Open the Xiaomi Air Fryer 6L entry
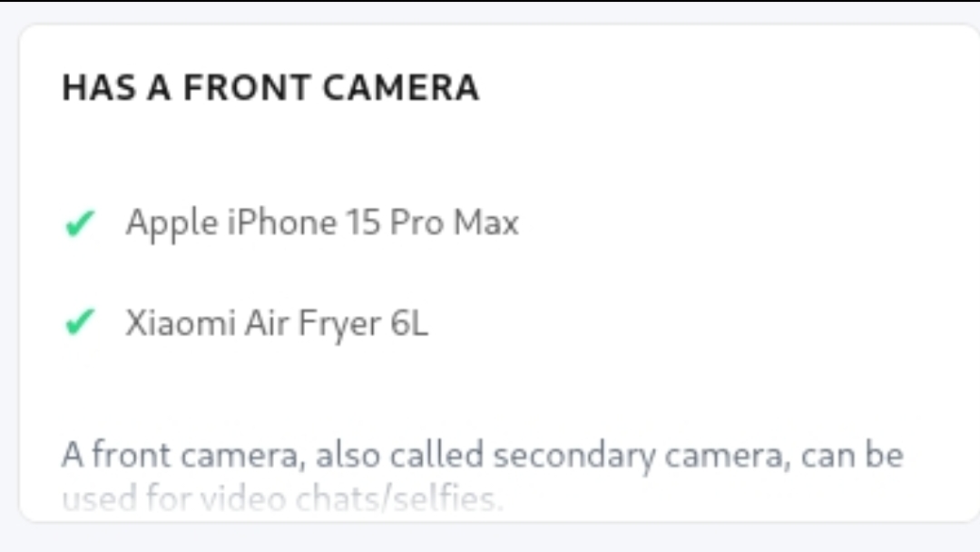The image size is (980, 552). click(x=276, y=323)
